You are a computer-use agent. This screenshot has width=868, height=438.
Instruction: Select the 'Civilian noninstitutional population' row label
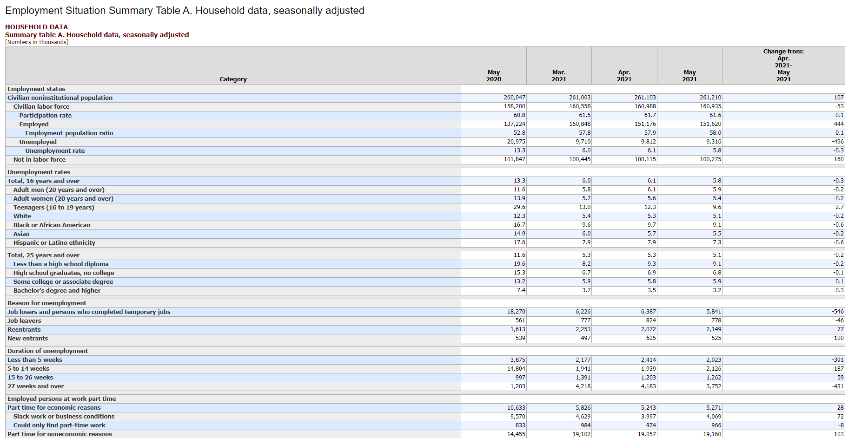pyautogui.click(x=60, y=98)
